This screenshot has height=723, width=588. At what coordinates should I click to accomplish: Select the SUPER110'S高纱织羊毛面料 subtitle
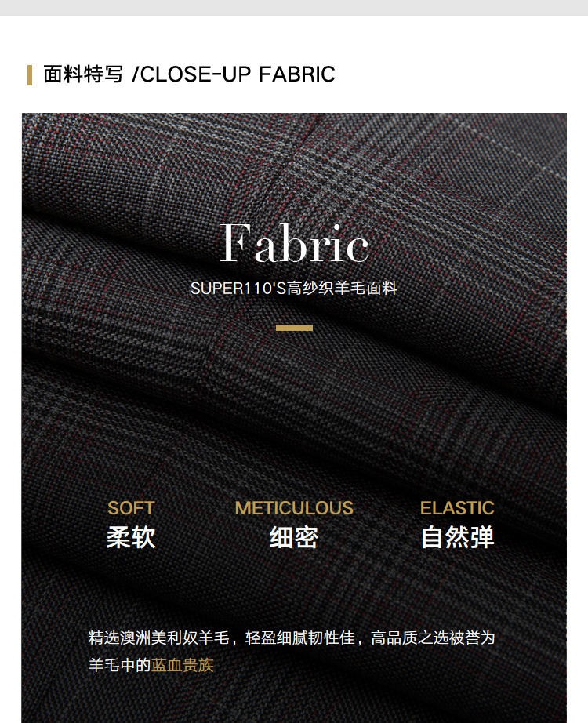(294, 289)
